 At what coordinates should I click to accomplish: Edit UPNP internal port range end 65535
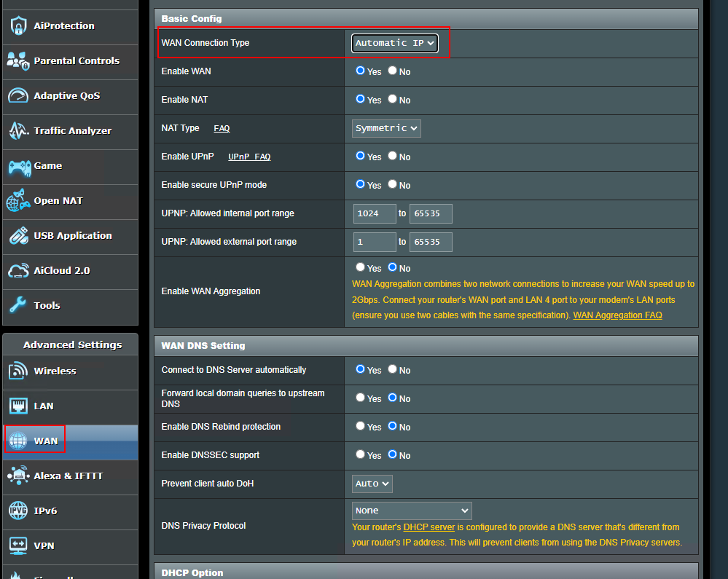pyautogui.click(x=431, y=214)
